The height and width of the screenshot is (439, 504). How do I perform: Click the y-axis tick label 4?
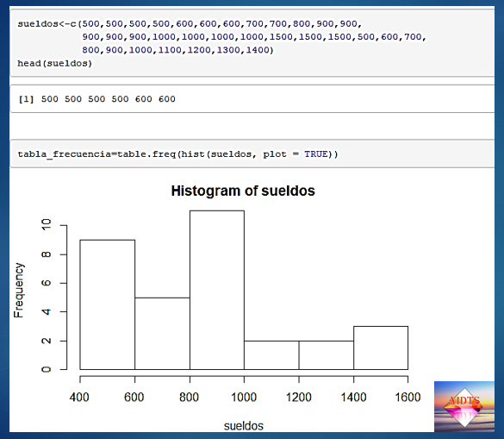point(47,311)
